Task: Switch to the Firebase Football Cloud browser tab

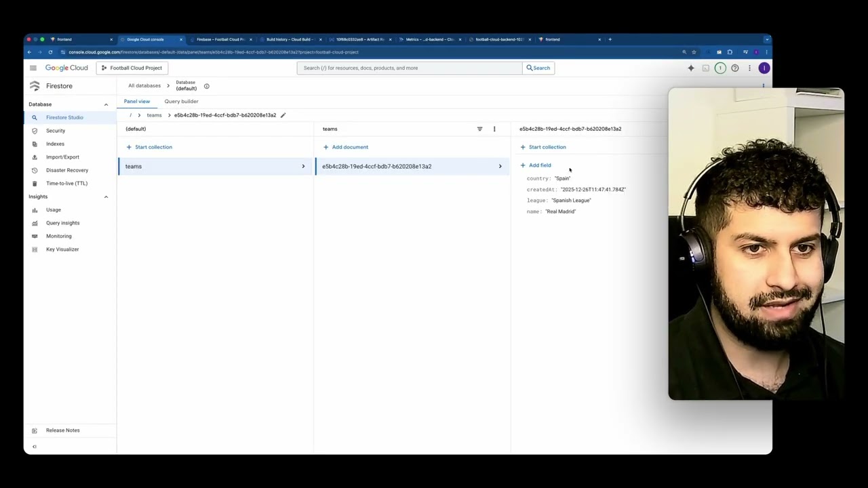Action: pos(220,39)
